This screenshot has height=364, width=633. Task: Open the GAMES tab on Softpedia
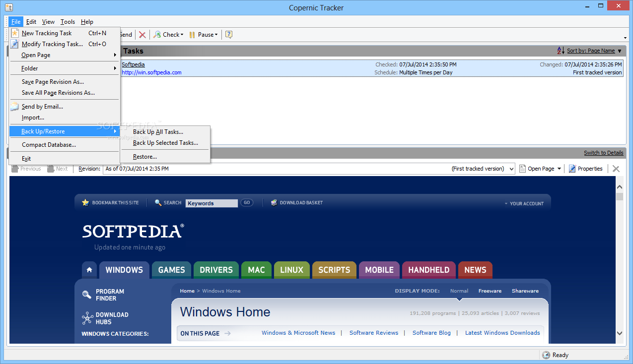[x=171, y=270]
